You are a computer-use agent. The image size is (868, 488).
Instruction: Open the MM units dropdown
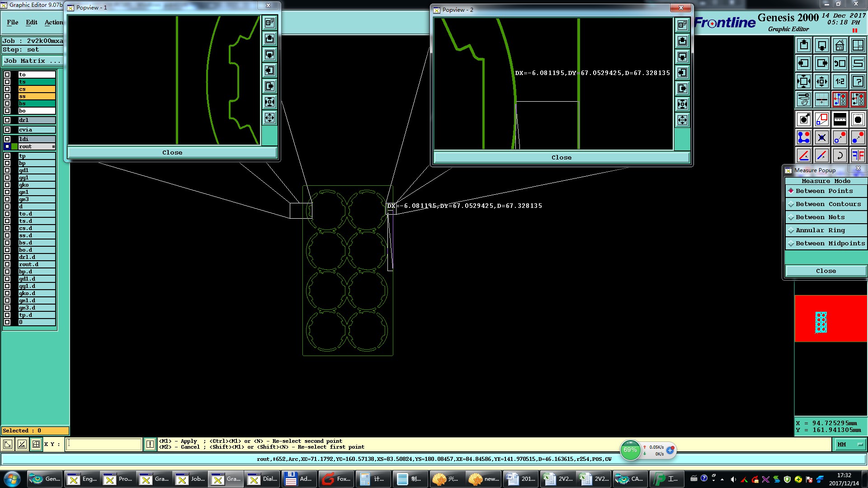[849, 445]
